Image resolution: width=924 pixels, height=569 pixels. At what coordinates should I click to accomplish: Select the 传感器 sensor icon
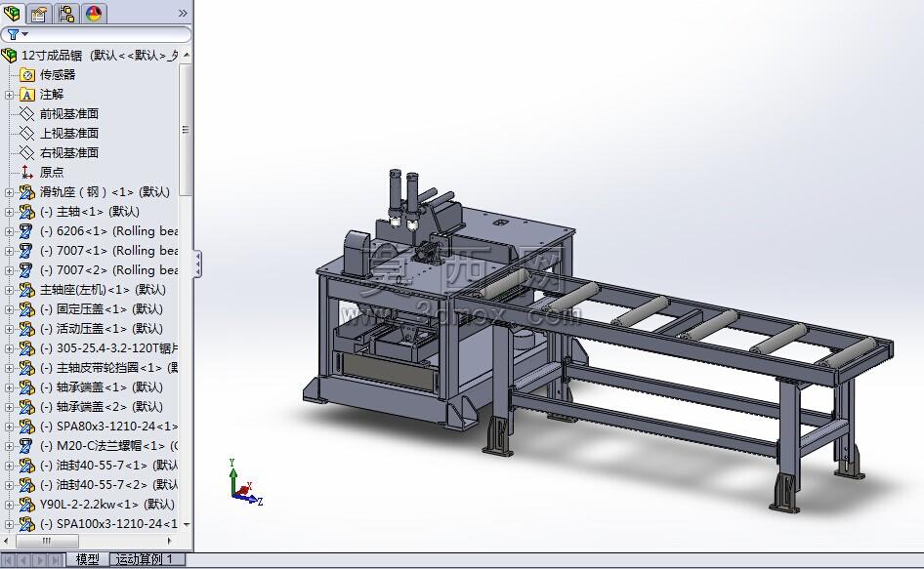27,75
